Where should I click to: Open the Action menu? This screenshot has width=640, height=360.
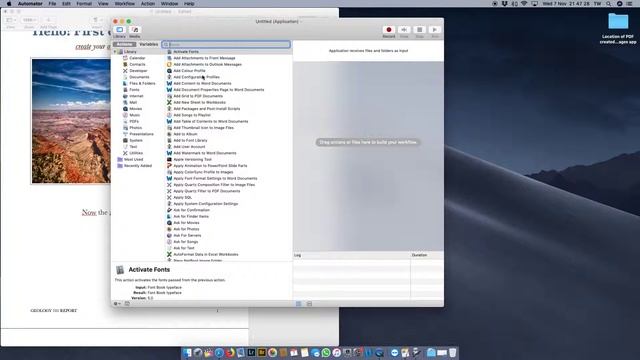pyautogui.click(x=148, y=4)
